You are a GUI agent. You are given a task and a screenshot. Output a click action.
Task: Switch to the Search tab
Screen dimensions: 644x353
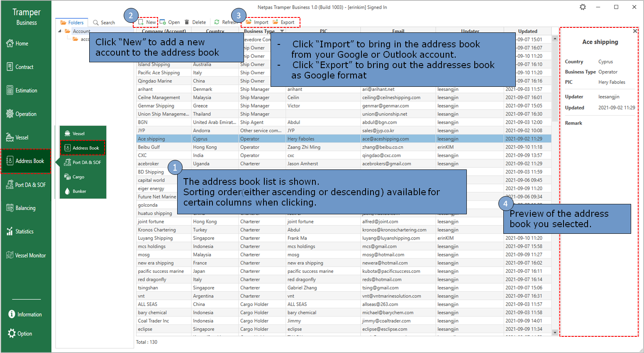104,22
